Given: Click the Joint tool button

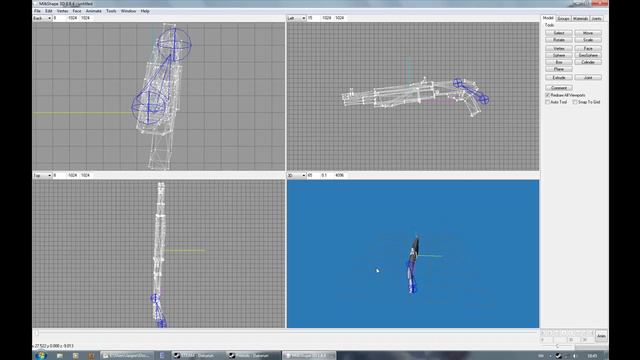Looking at the screenshot, I should (x=588, y=77).
